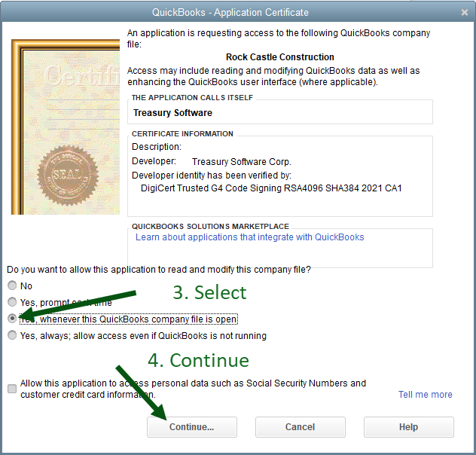Select the 'No' radio option
Image resolution: width=476 pixels, height=455 pixels.
[12, 286]
